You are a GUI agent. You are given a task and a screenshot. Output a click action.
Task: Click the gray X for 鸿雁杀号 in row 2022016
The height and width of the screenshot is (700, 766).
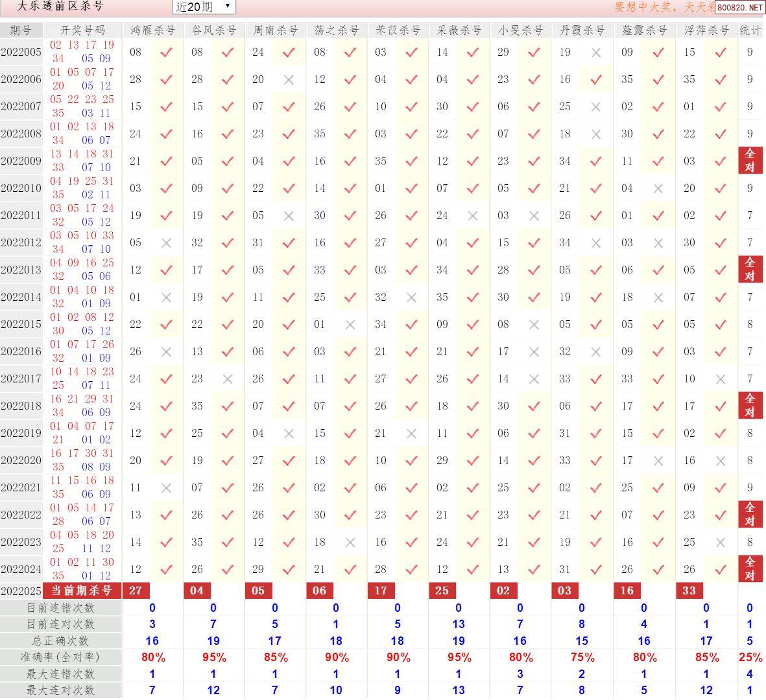pyautogui.click(x=166, y=352)
